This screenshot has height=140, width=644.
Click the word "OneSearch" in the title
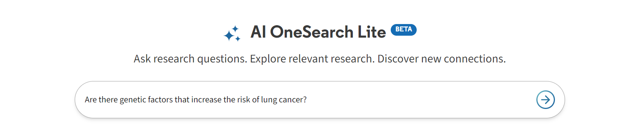tap(312, 32)
